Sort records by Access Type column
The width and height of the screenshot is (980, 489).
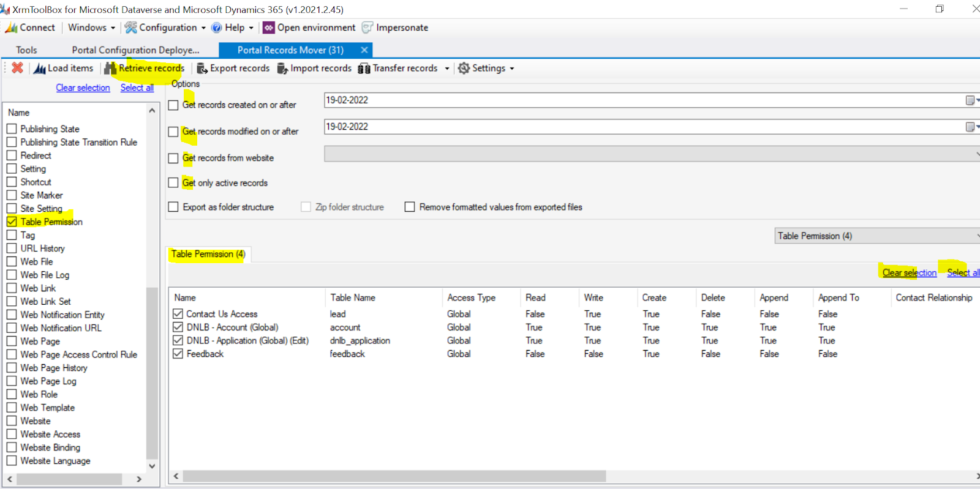click(x=481, y=297)
